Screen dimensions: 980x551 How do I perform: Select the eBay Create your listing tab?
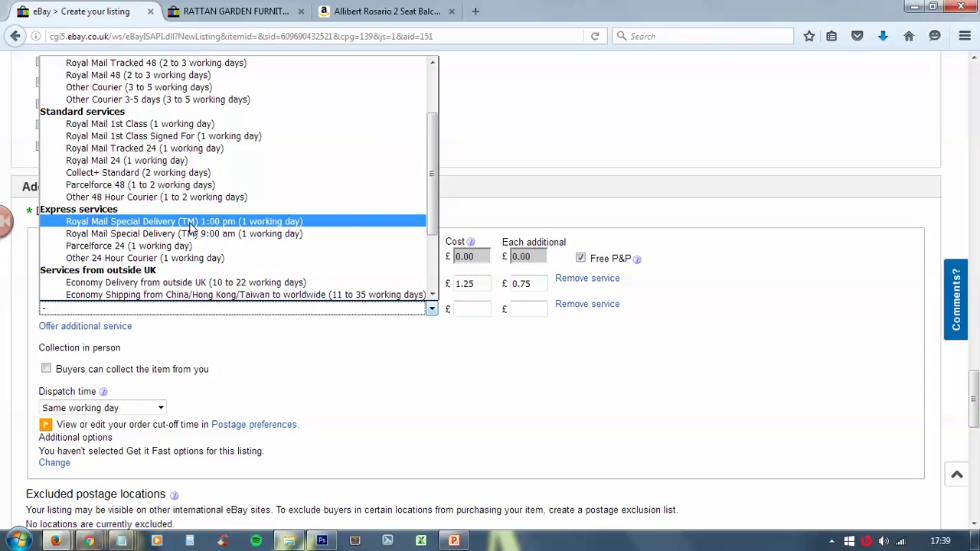84,11
